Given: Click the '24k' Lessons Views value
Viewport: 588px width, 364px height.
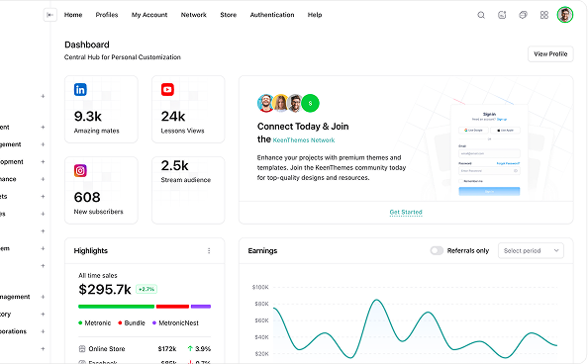Looking at the screenshot, I should point(173,117).
